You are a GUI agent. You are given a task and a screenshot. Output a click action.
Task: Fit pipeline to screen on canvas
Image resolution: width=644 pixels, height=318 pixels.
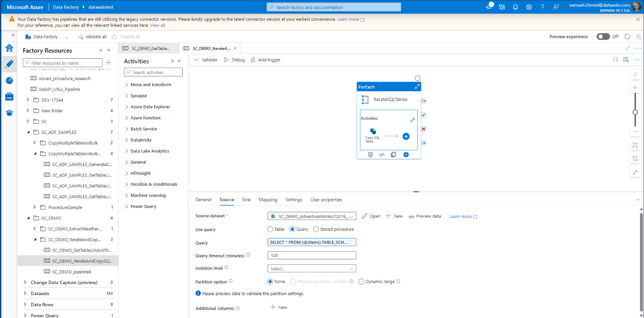(635, 145)
